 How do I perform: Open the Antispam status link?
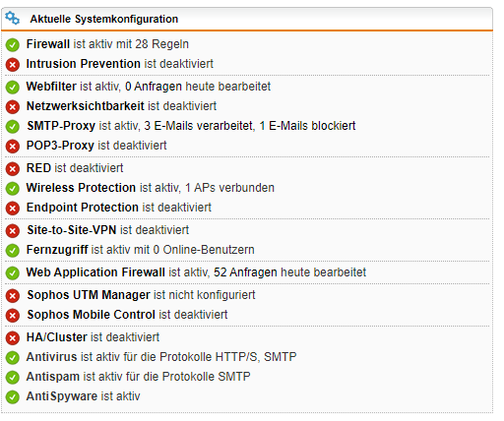click(x=53, y=377)
